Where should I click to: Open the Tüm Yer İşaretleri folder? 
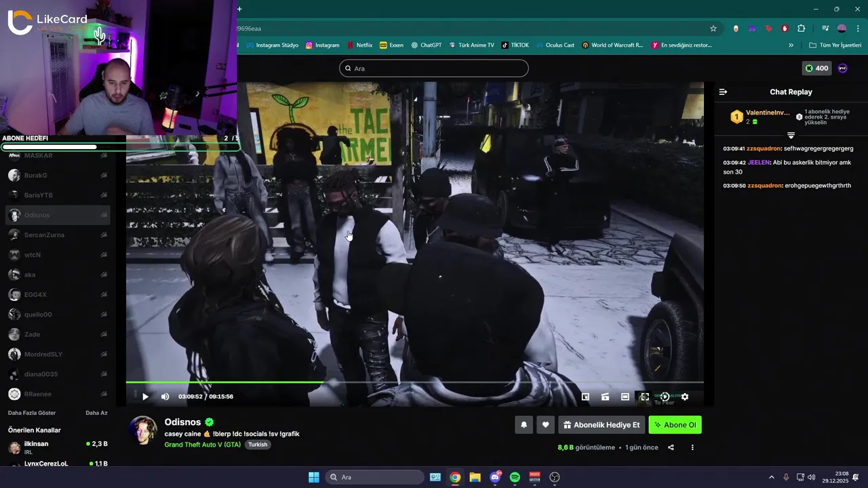tap(835, 45)
